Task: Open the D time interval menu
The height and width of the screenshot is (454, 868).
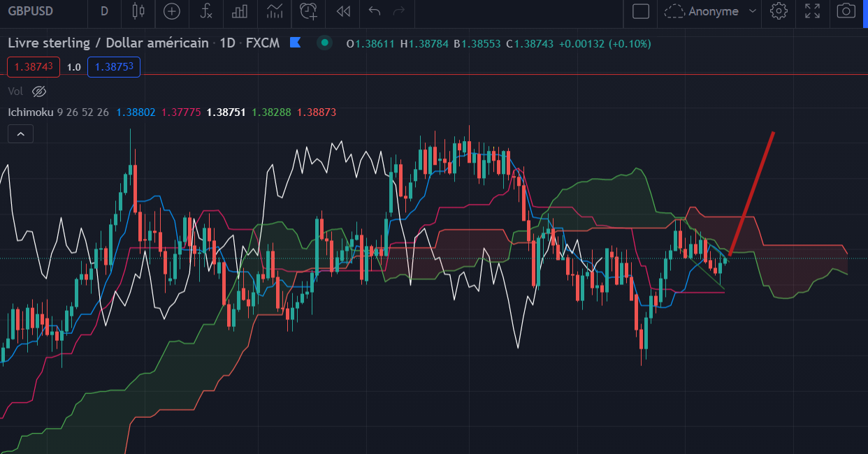Action: click(x=104, y=11)
